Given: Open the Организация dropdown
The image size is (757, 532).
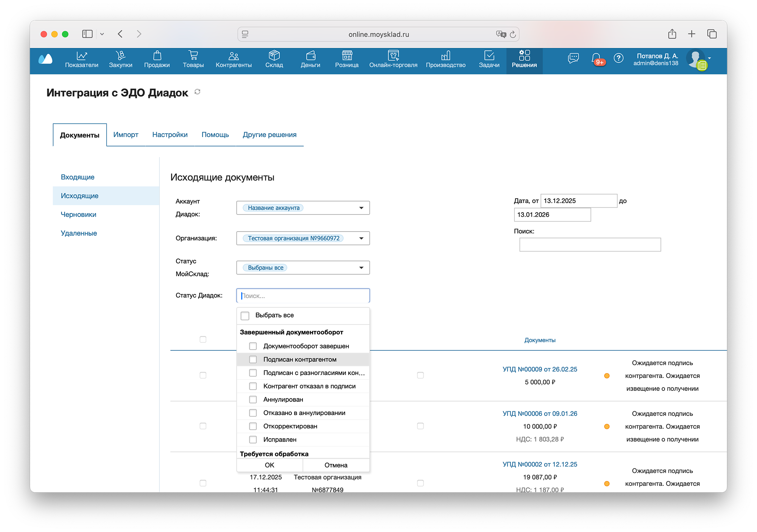Looking at the screenshot, I should pyautogui.click(x=361, y=238).
